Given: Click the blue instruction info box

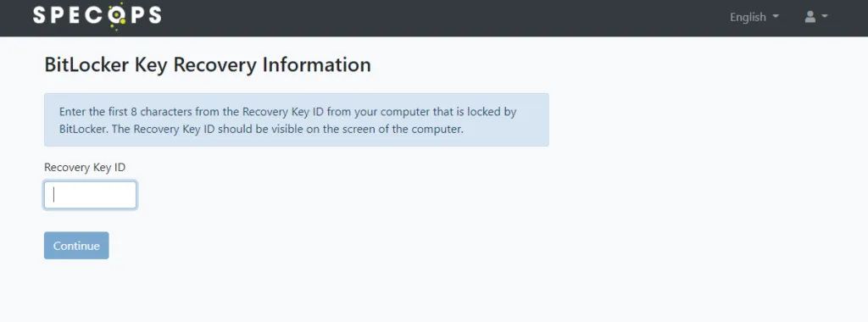Looking at the screenshot, I should [297, 119].
